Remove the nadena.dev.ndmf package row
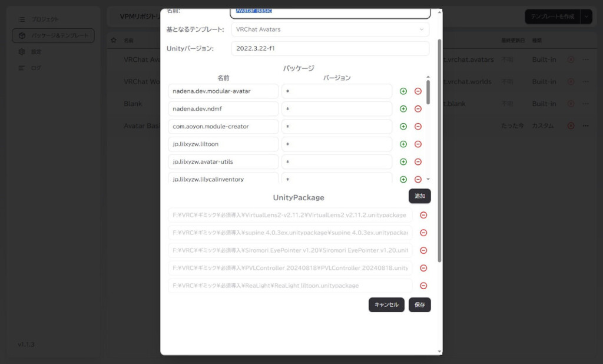 pos(418,109)
